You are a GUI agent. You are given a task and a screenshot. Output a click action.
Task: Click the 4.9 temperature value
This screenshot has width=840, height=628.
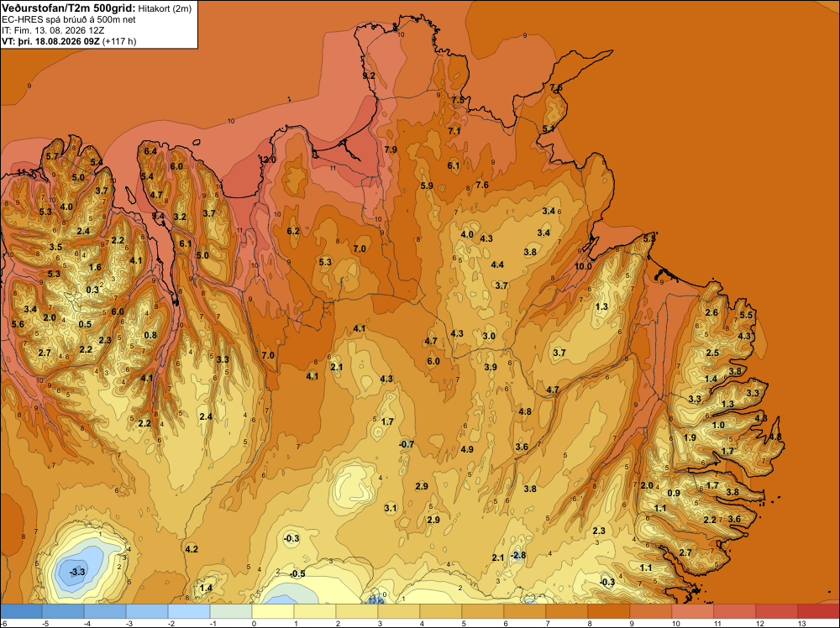pyautogui.click(x=467, y=450)
